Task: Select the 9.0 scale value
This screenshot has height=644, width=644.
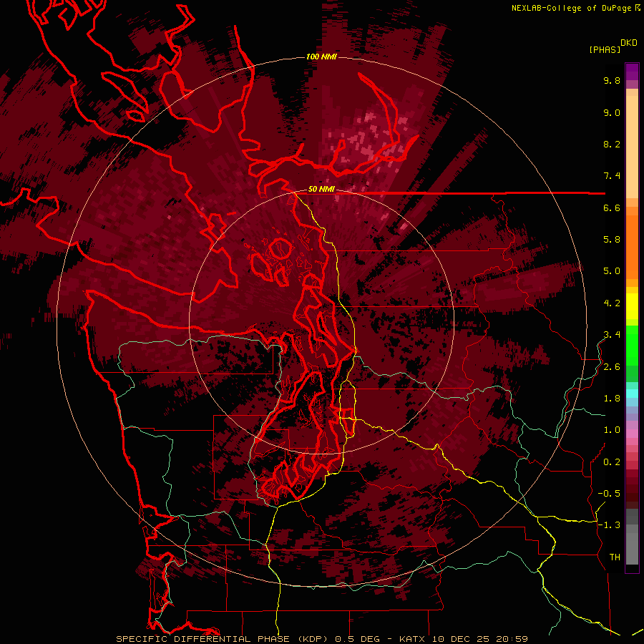Action: point(612,112)
